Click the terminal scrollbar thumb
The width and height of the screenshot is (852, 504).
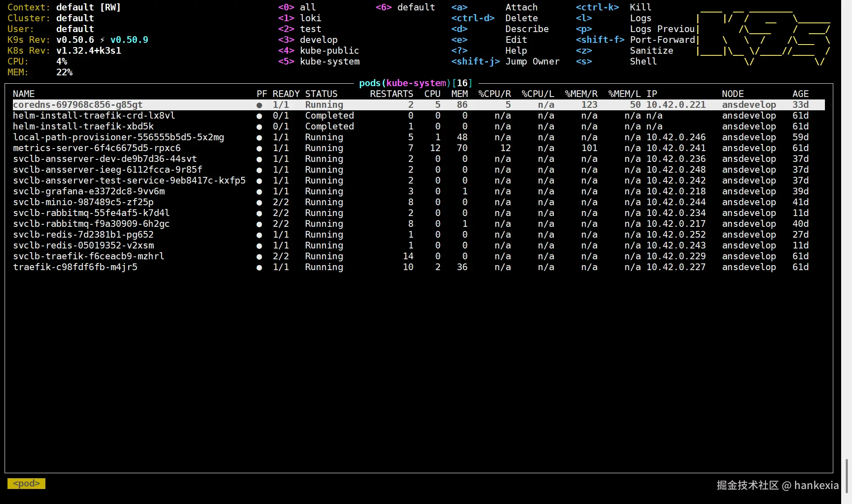click(847, 476)
